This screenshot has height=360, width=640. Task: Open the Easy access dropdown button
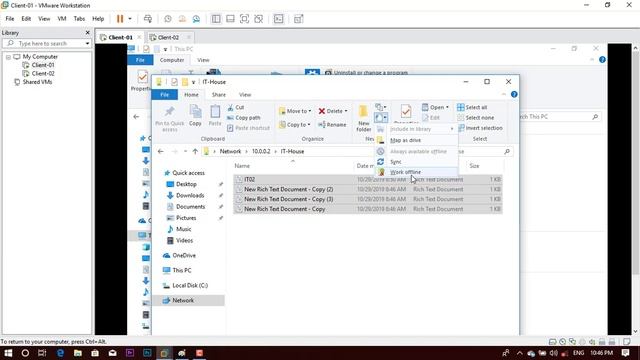click(x=381, y=118)
